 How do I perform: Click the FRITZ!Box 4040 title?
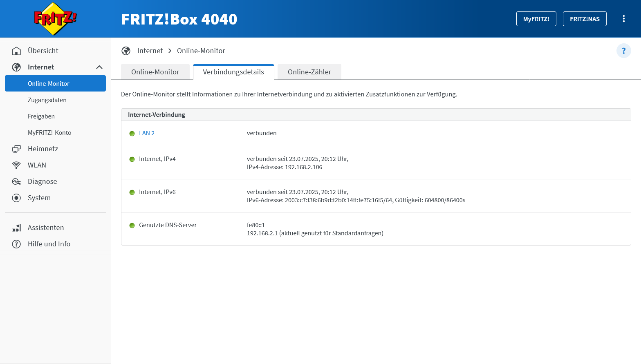[179, 19]
